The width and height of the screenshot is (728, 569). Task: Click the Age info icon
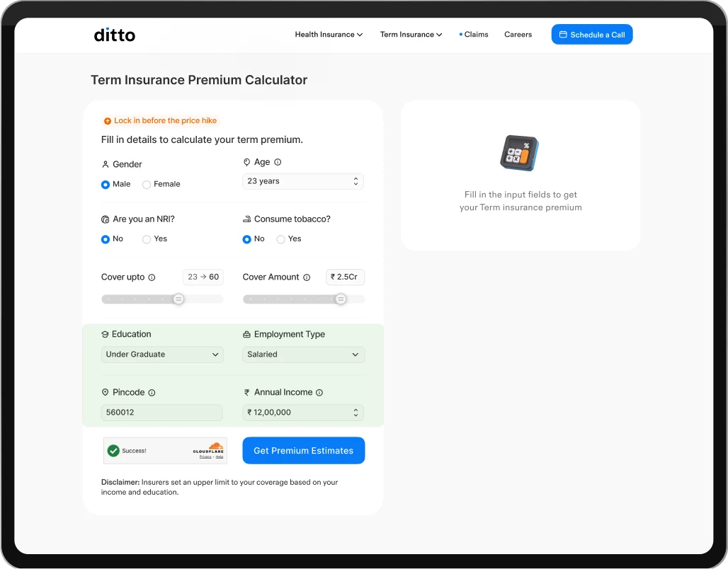tap(278, 162)
